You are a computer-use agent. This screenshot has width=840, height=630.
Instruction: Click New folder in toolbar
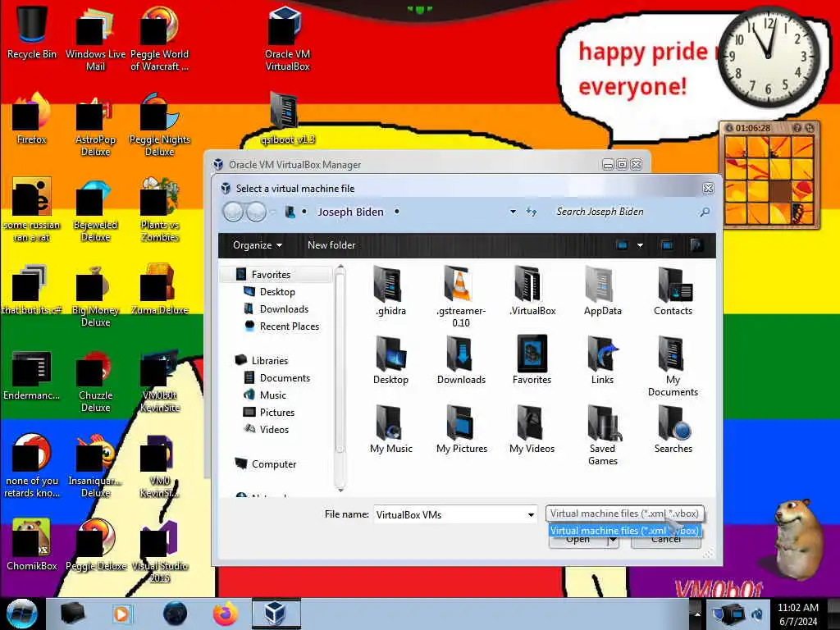coord(331,245)
